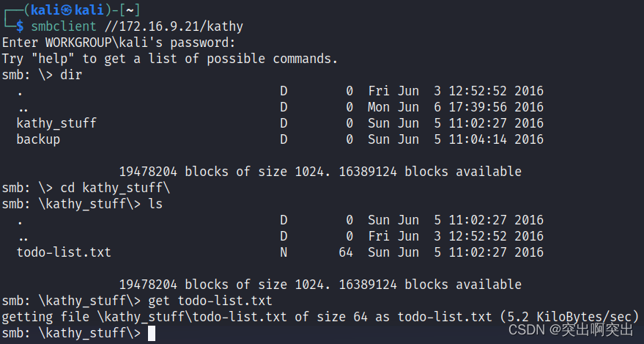644x344 pixels.
Task: Click the smbclient command word
Action: click(x=64, y=26)
